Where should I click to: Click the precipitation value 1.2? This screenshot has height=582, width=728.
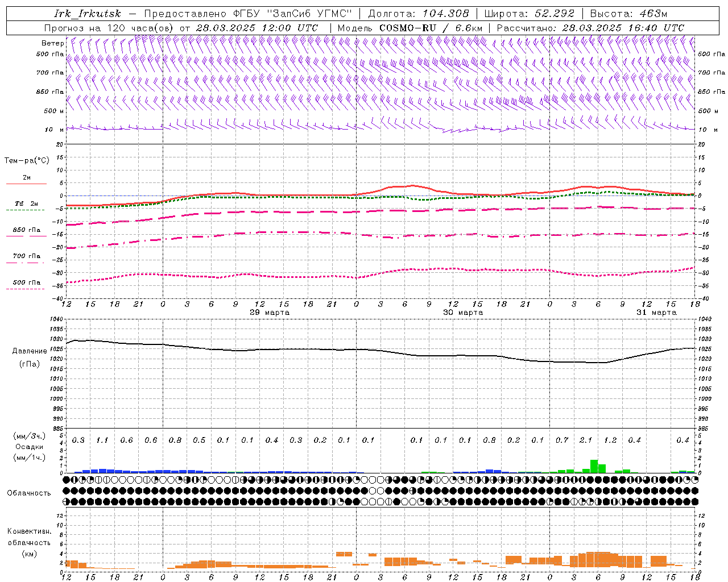[610, 440]
